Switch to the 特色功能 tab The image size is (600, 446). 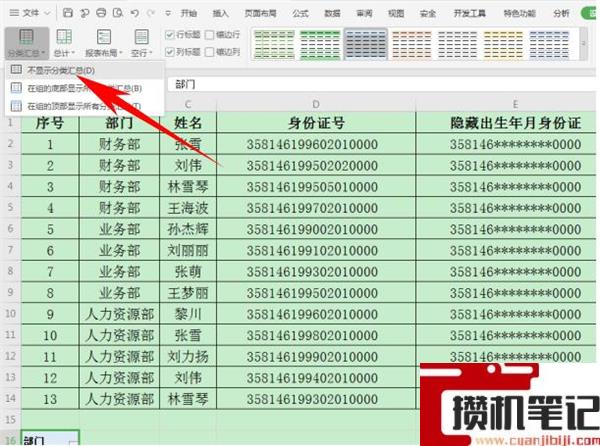[519, 13]
